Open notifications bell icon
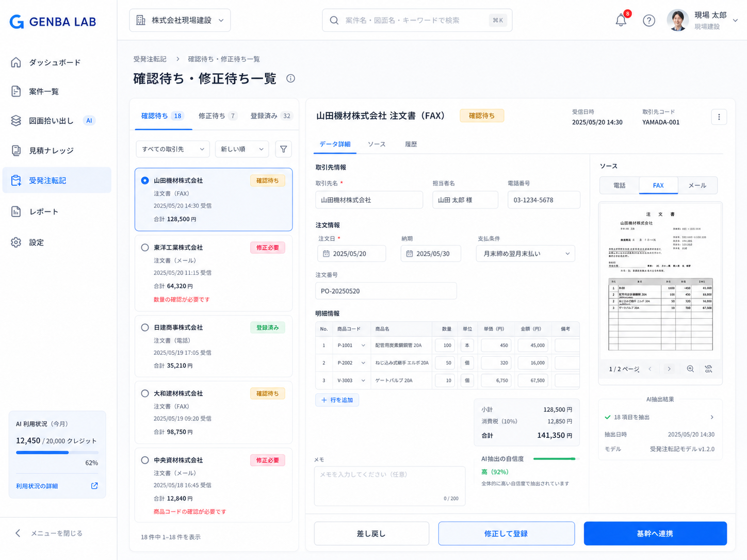This screenshot has width=747, height=560. [x=621, y=21]
